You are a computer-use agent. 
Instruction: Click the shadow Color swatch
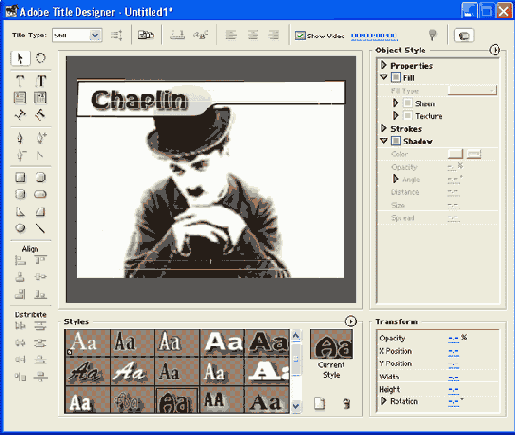[455, 154]
